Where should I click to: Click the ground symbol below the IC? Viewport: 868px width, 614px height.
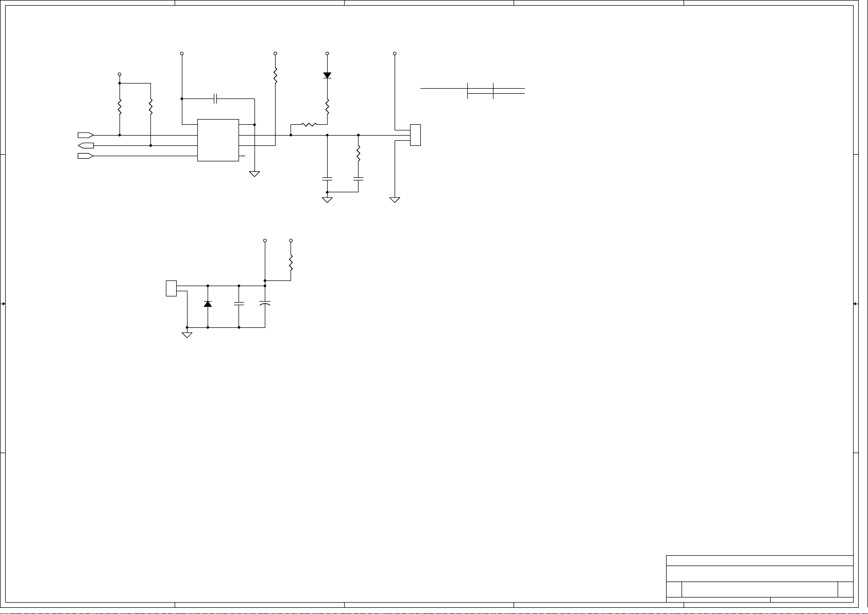click(254, 174)
